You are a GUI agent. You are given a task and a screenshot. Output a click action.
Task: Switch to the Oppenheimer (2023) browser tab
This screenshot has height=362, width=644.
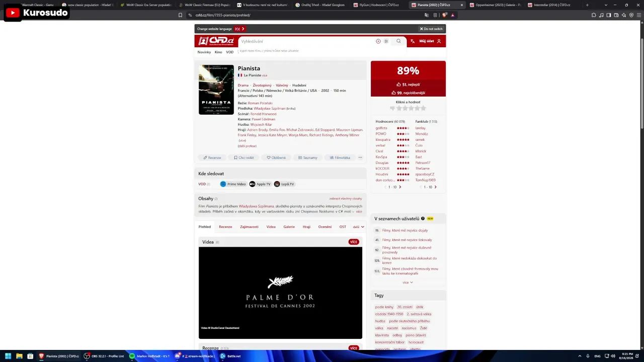pyautogui.click(x=495, y=5)
